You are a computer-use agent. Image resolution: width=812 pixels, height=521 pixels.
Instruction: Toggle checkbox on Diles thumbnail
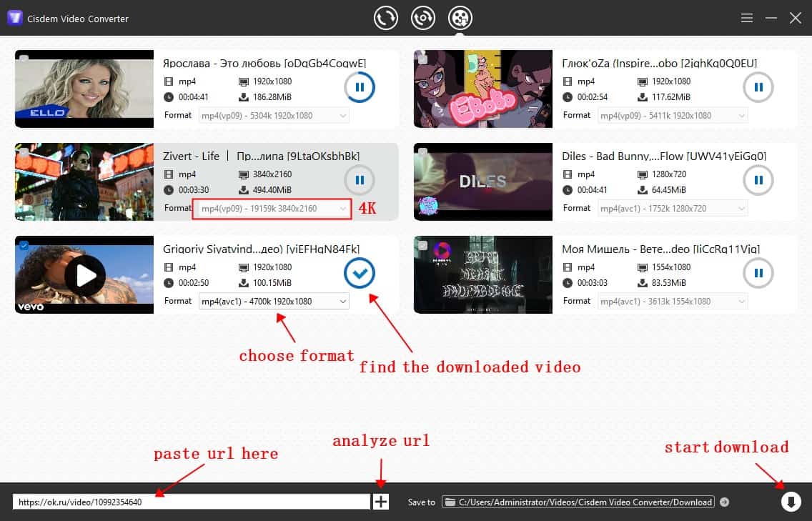422,152
